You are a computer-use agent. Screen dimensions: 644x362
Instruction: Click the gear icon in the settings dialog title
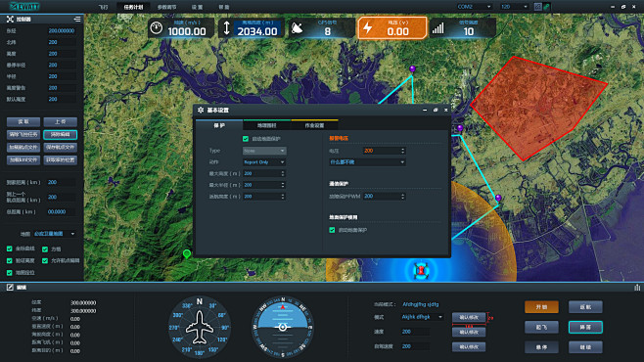pyautogui.click(x=201, y=110)
